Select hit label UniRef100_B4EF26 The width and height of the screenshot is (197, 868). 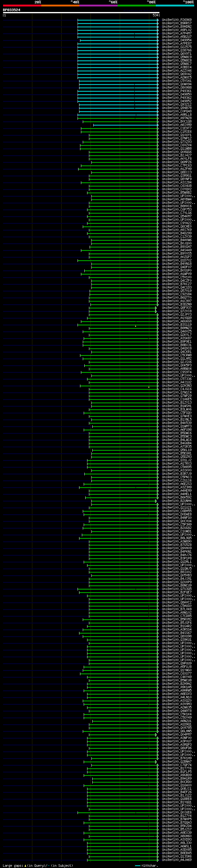(x=176, y=792)
